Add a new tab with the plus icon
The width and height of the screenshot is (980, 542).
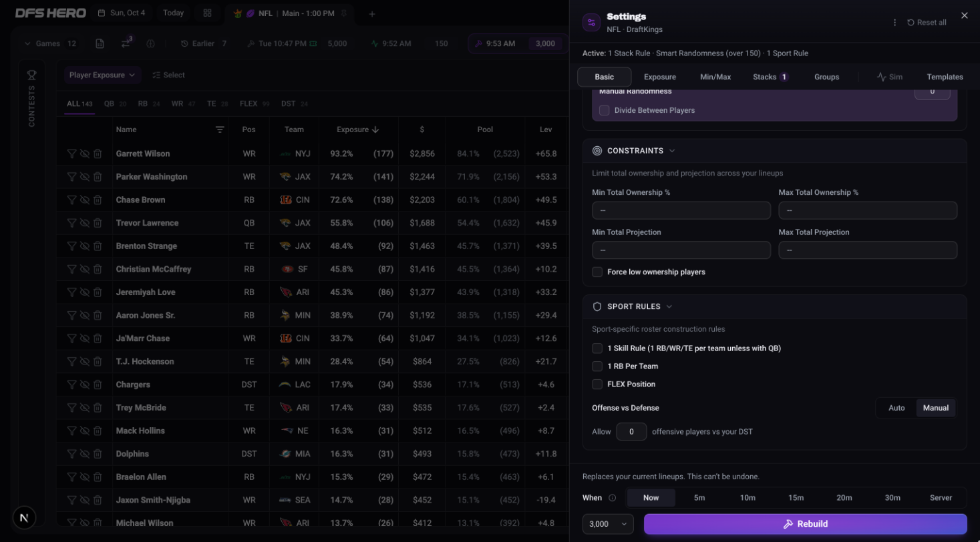pos(372,13)
